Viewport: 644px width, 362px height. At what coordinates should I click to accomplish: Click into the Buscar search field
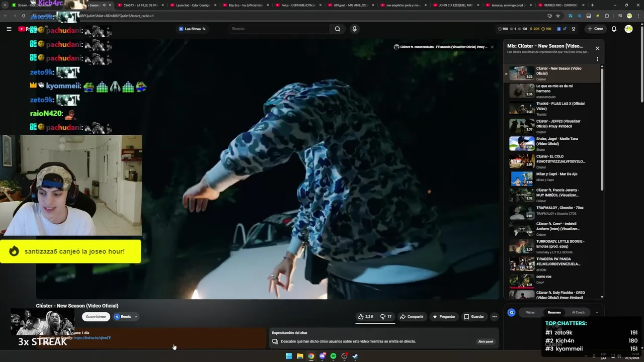pos(279,29)
